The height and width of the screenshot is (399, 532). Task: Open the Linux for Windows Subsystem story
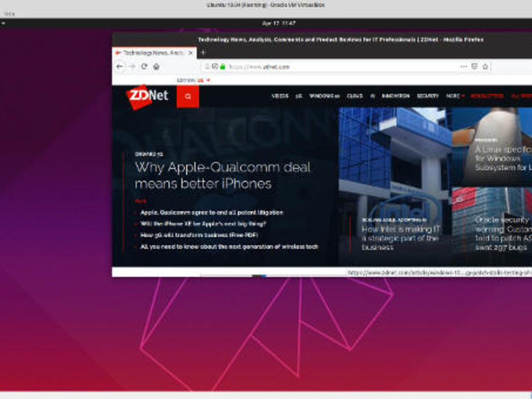[504, 158]
